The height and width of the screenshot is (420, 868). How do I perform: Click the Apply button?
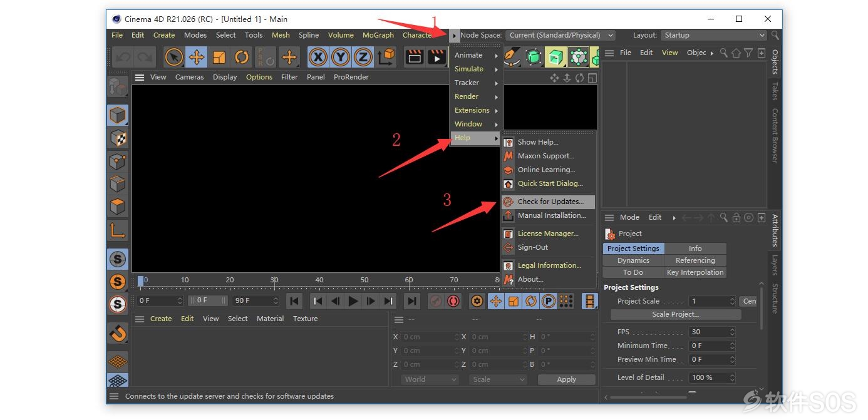tap(566, 379)
